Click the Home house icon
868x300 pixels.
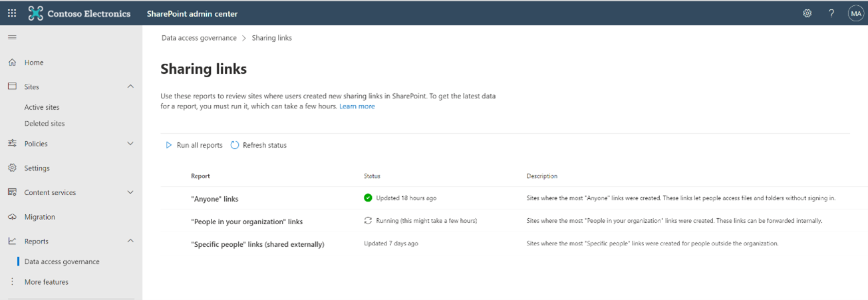click(12, 63)
